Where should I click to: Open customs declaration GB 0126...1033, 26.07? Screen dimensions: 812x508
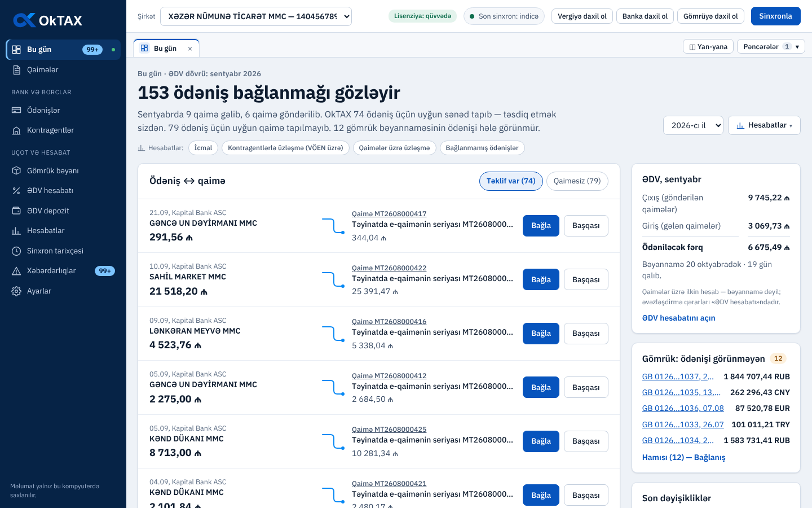pos(683,424)
